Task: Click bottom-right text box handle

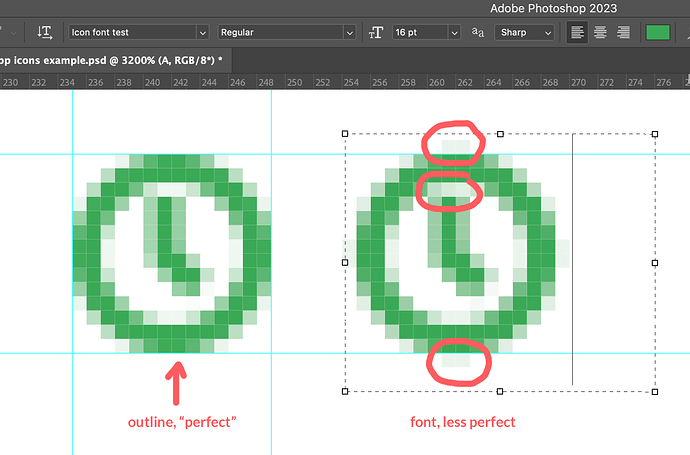Action: click(x=655, y=392)
